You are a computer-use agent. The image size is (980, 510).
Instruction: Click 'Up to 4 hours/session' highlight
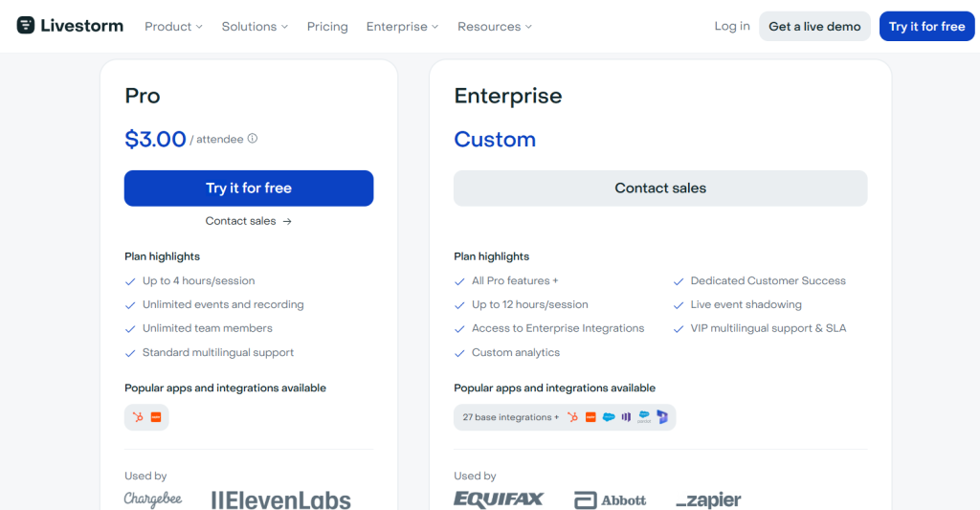coord(199,280)
